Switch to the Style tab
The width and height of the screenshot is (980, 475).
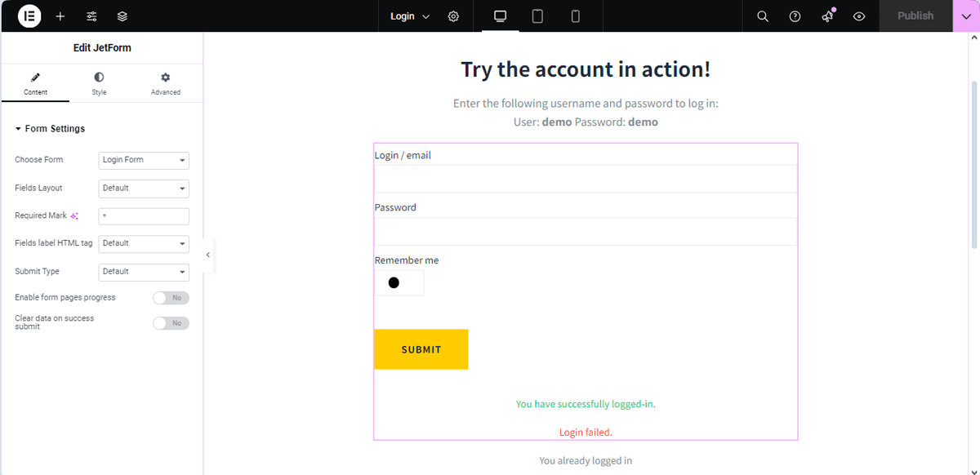coord(99,82)
